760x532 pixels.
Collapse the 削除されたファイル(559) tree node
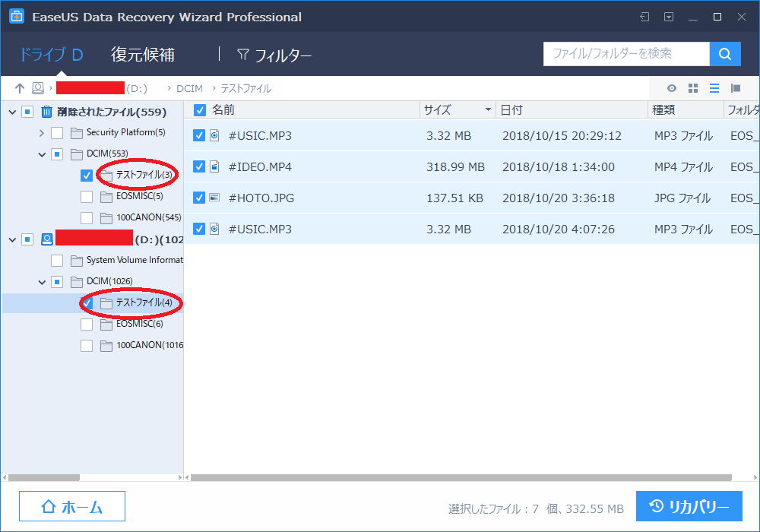pos(13,112)
